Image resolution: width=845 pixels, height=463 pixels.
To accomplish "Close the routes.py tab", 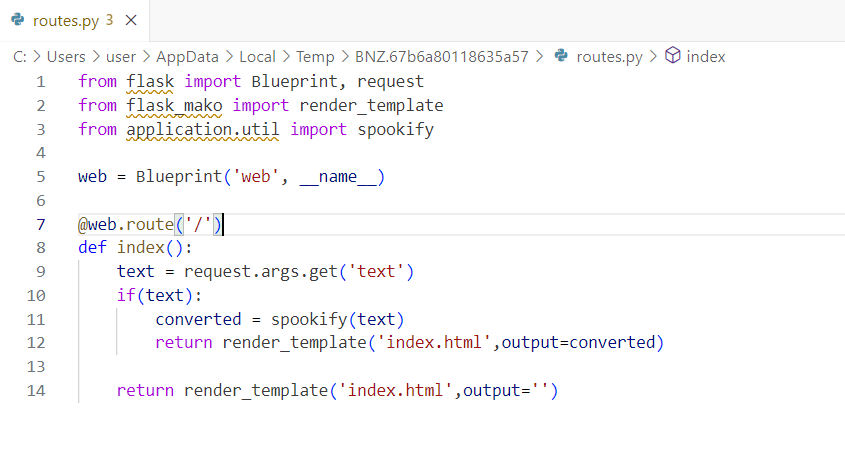I will coord(131,20).
